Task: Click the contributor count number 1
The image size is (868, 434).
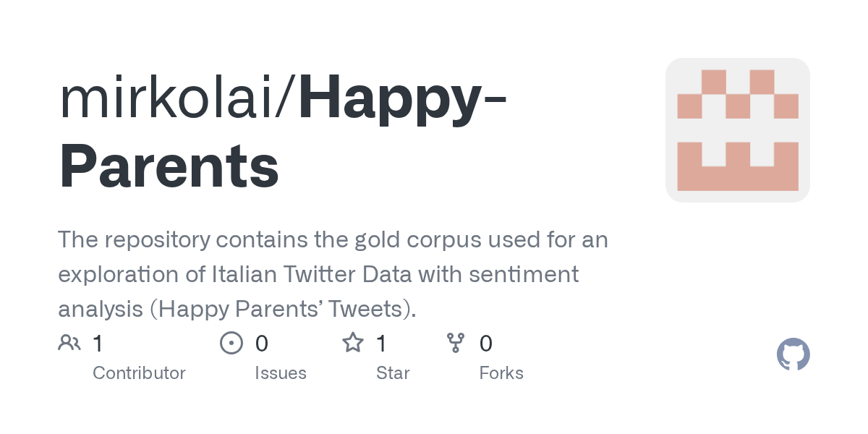Action: [98, 343]
